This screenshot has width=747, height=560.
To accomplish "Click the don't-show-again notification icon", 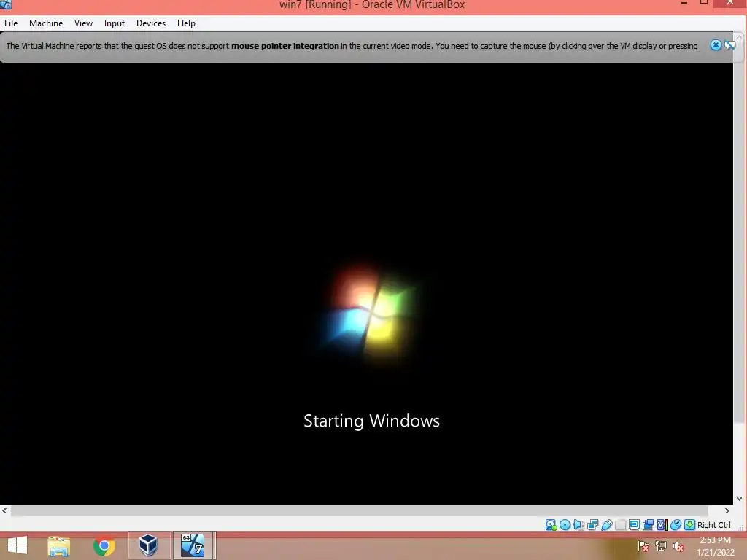I will (729, 45).
